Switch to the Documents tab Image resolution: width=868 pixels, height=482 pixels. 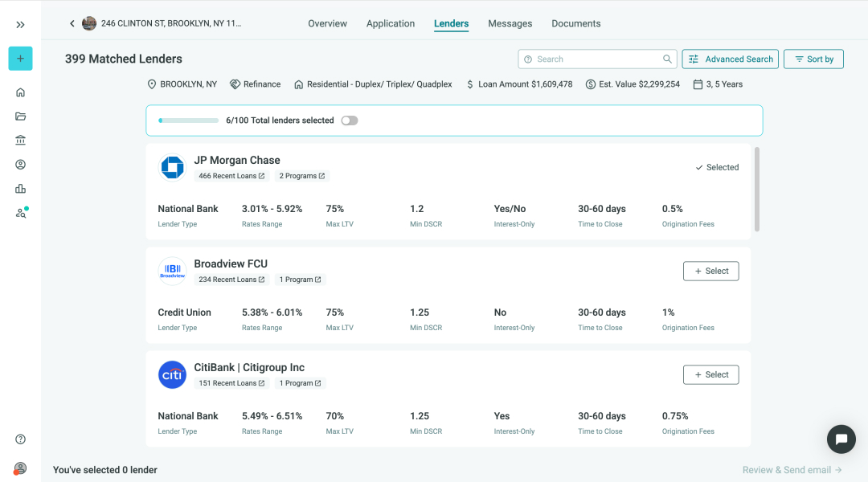575,23
